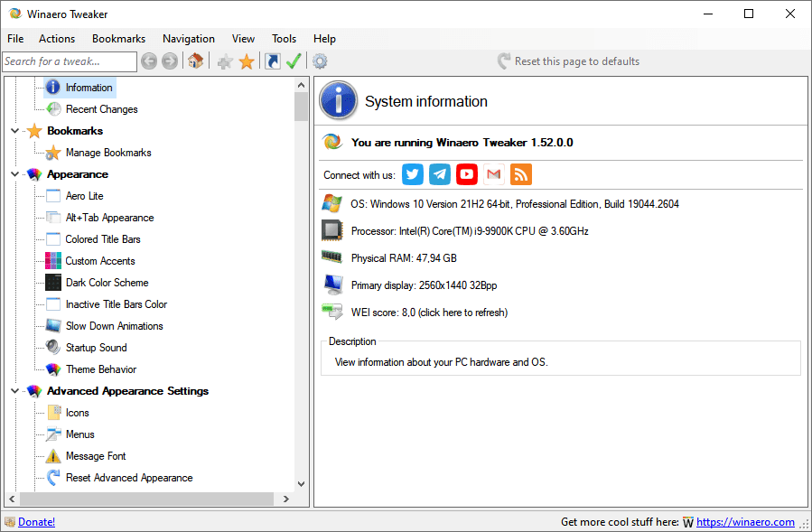The width and height of the screenshot is (812, 532).
Task: Select Colored Title Bars in tree
Action: (103, 239)
